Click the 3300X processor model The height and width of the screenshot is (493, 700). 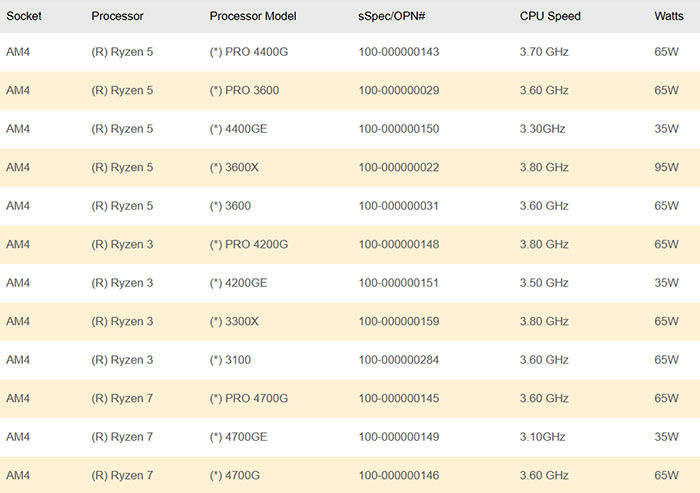point(234,321)
